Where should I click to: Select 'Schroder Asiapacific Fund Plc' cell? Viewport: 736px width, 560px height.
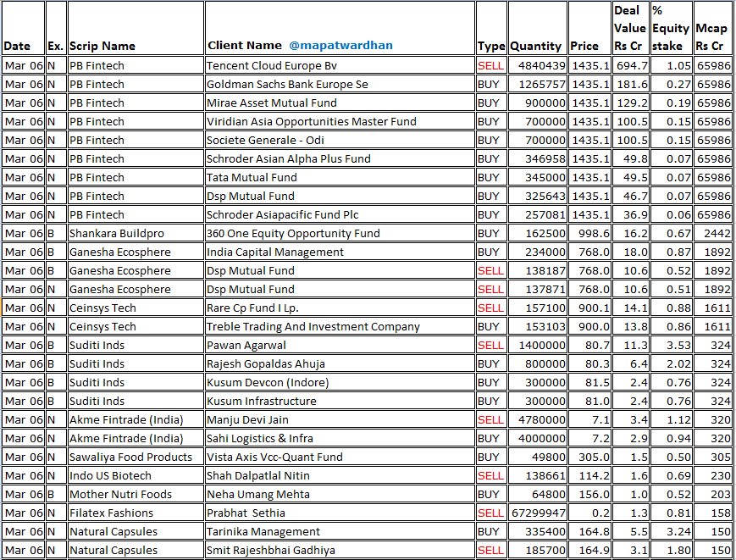click(340, 214)
